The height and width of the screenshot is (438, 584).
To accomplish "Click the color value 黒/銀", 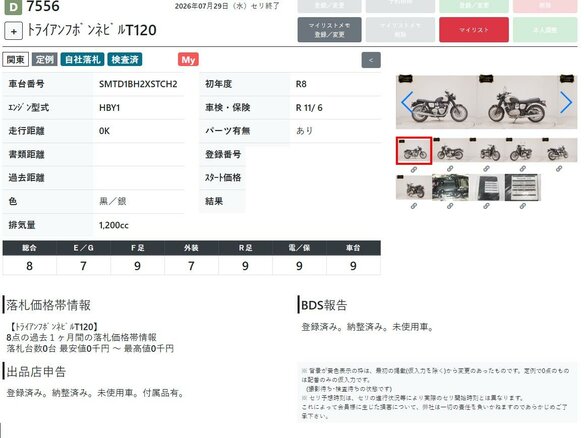I will (113, 201).
